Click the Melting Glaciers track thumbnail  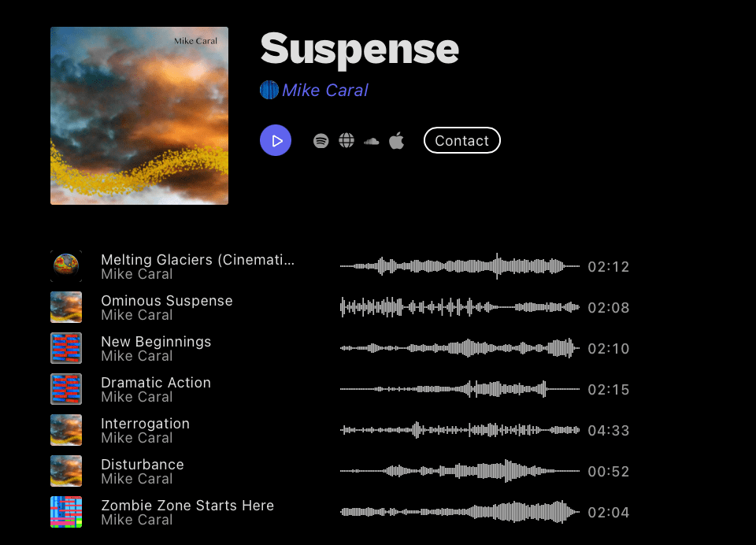66,266
